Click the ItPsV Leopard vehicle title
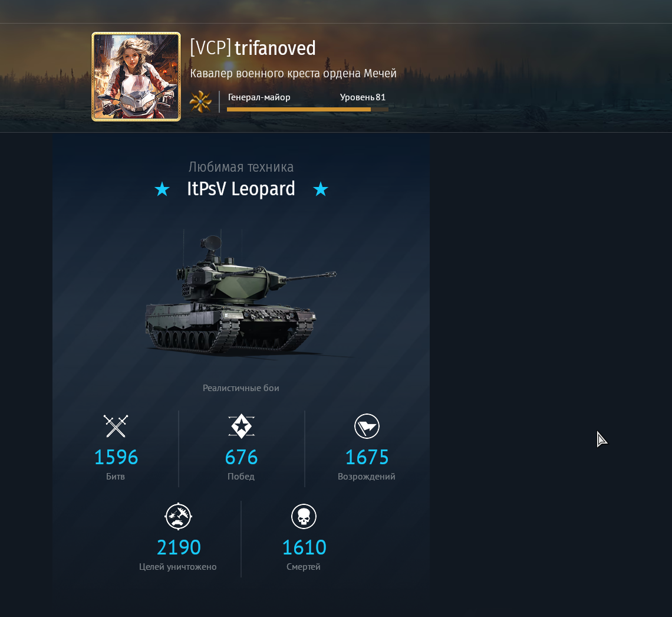The height and width of the screenshot is (617, 672). (241, 189)
